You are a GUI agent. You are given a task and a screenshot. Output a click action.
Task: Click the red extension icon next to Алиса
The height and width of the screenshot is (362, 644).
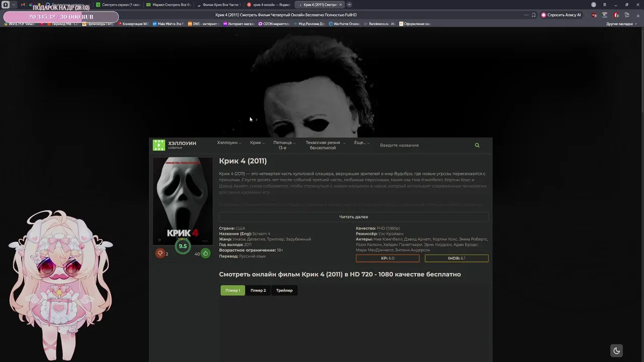tap(594, 15)
